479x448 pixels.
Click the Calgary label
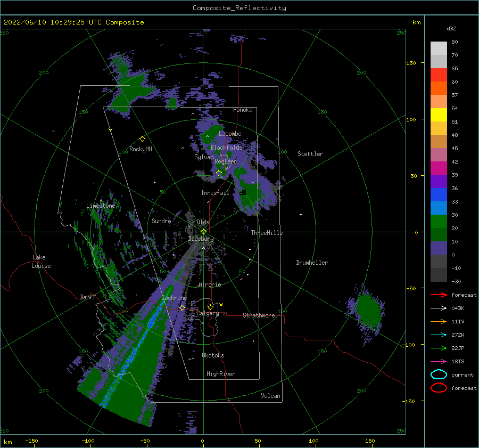click(x=208, y=313)
